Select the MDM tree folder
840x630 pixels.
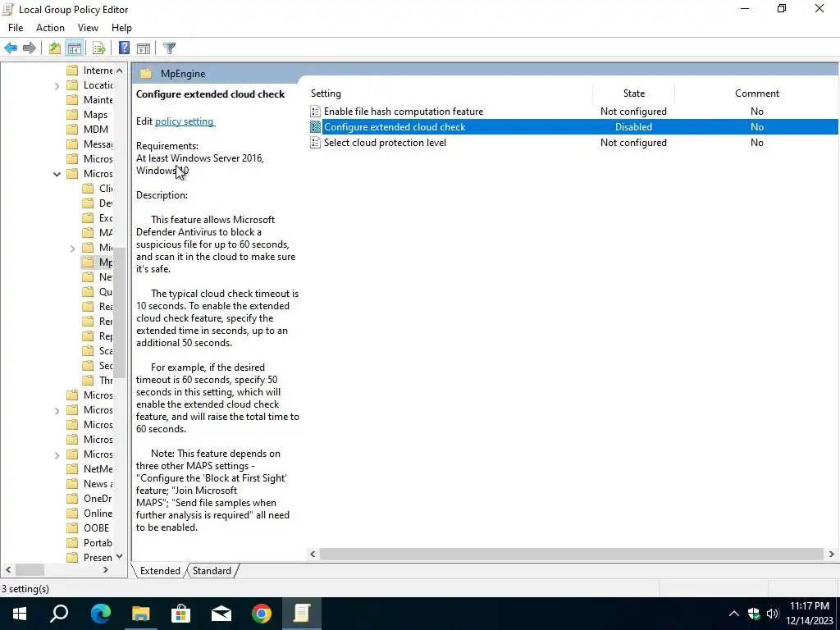tap(95, 130)
